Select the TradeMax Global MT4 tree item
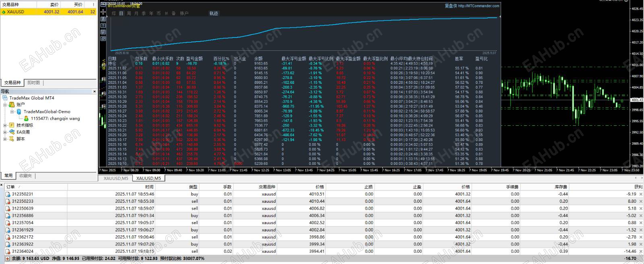 coord(32,98)
